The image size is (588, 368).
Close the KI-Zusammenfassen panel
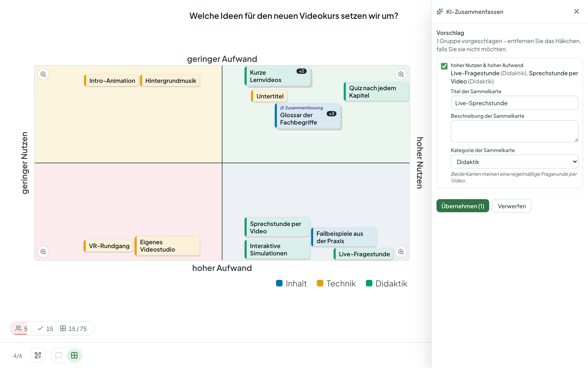[577, 11]
